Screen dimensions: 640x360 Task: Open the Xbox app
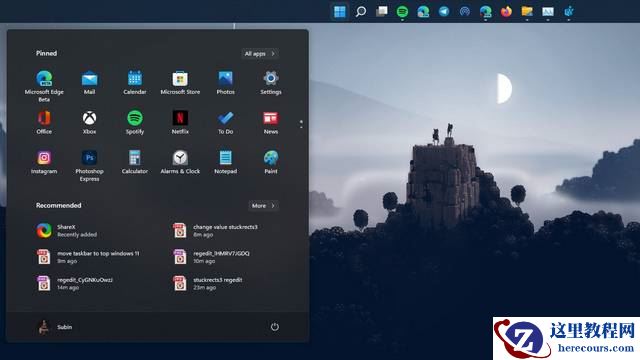point(89,122)
